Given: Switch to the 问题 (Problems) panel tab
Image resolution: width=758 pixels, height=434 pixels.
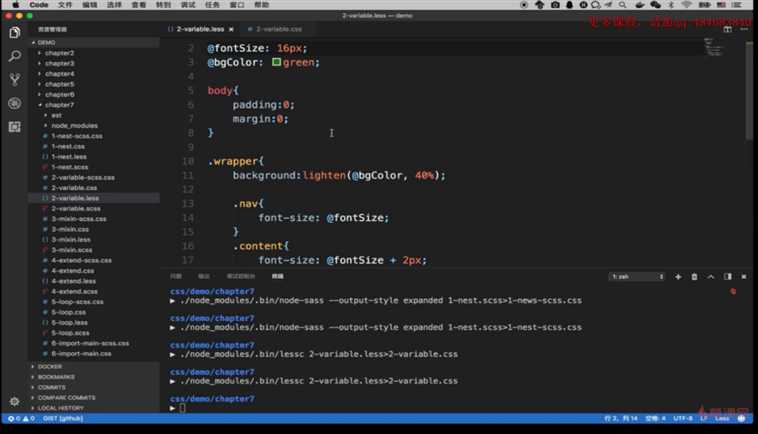Looking at the screenshot, I should coord(176,276).
